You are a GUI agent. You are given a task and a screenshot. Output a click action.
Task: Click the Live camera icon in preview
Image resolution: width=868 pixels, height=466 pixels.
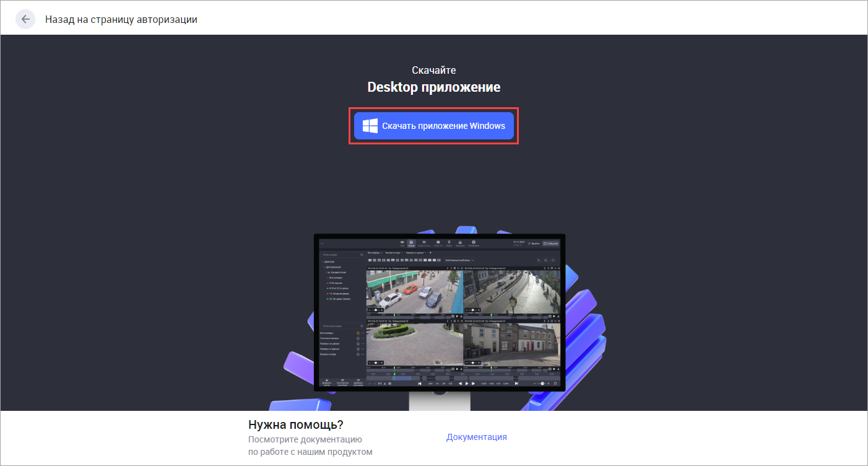point(402,243)
